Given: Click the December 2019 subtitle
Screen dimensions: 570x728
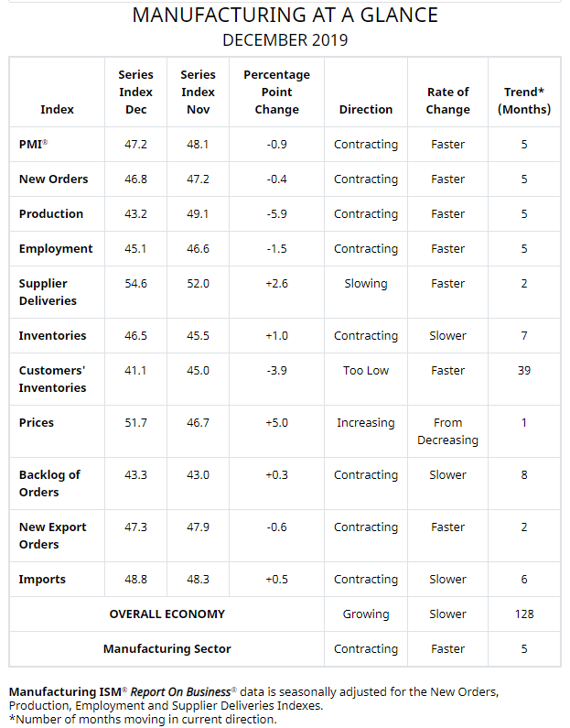Looking at the screenshot, I should [285, 40].
